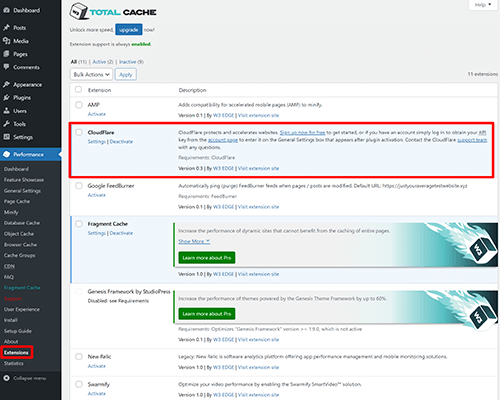Click the Comments bubble icon
This screenshot has width=500, height=400.
pos(6,67)
